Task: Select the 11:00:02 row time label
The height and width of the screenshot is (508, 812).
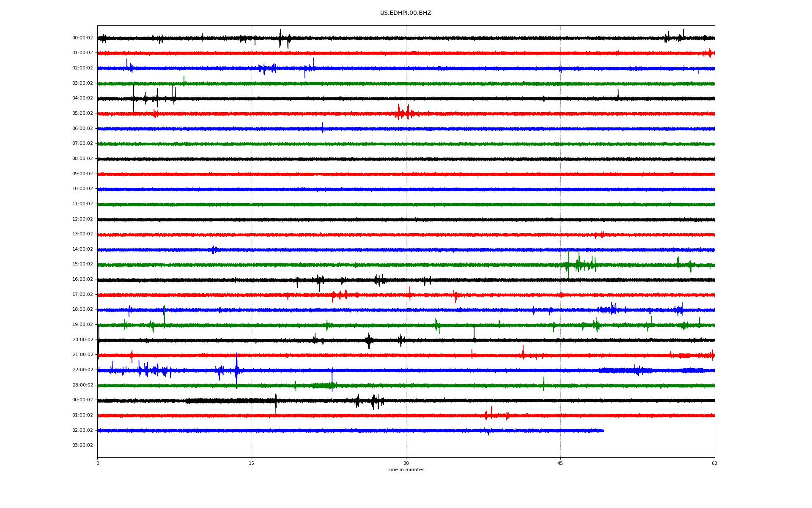Action: click(x=82, y=204)
